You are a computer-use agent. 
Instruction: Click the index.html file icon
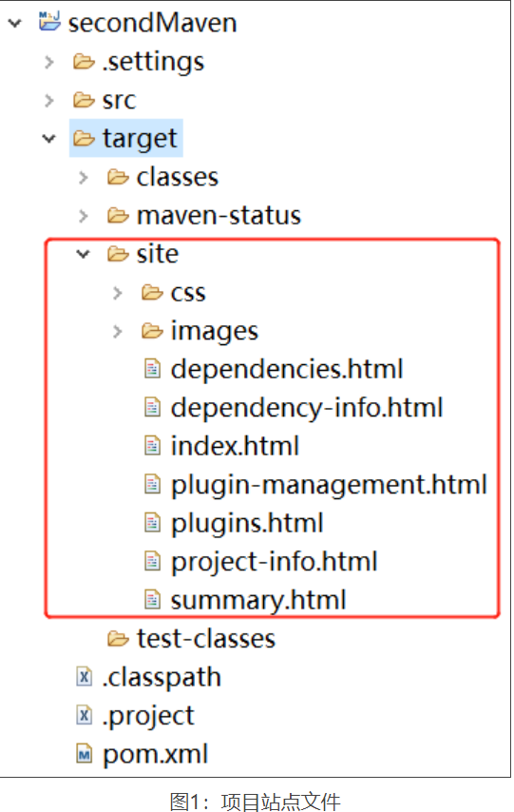click(152, 445)
